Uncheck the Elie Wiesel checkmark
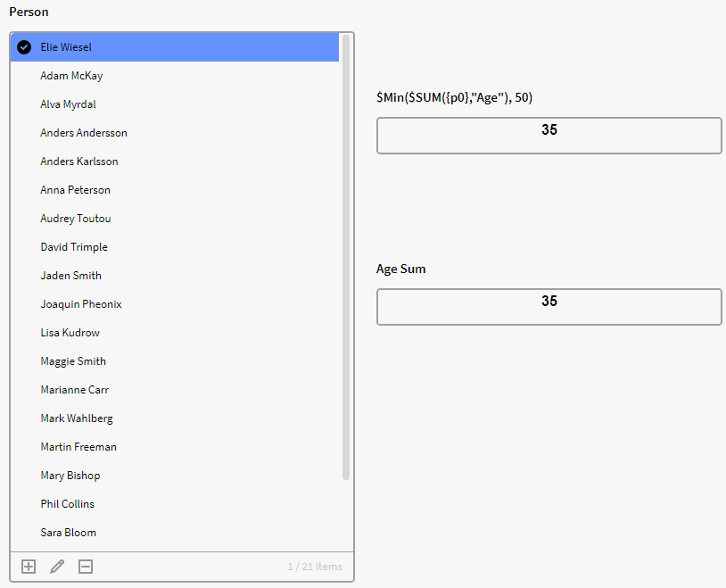Viewport: 726px width, 588px height. [24, 47]
